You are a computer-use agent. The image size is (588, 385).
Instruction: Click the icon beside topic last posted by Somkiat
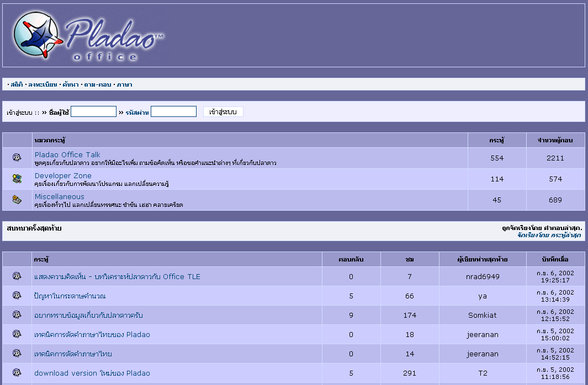point(17,315)
